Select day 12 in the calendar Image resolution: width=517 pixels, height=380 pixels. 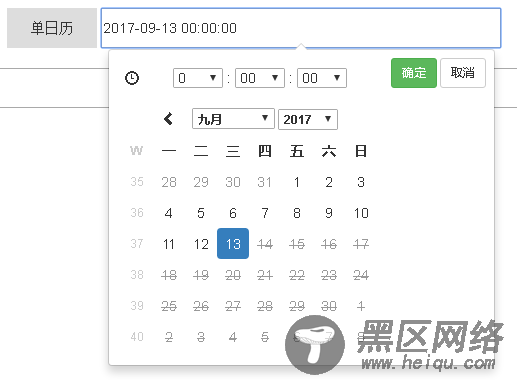tap(201, 244)
